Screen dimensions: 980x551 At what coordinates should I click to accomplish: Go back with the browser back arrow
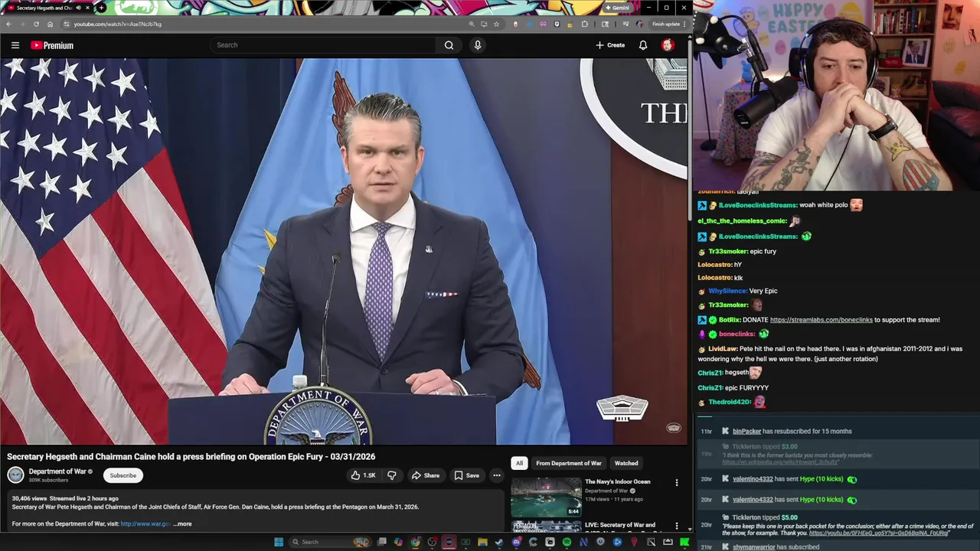[8, 24]
